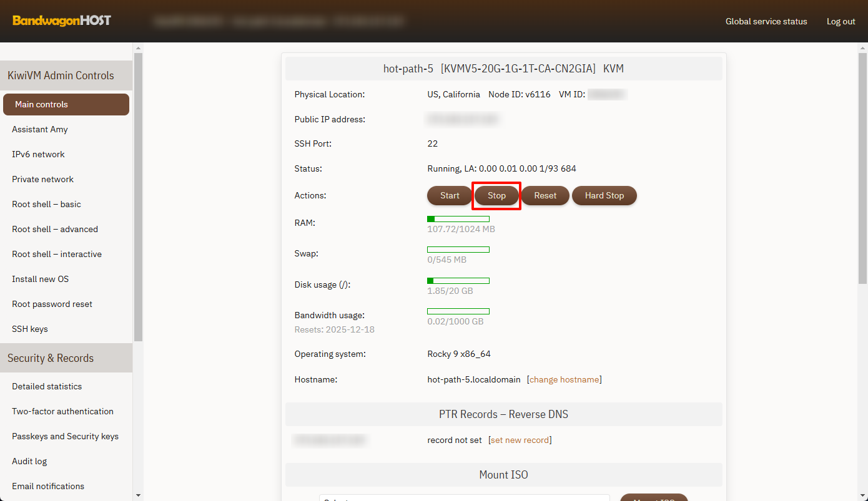Click the Reset action button
868x501 pixels.
pos(545,195)
